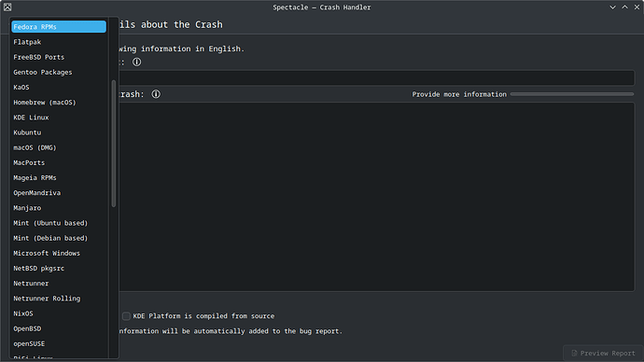The image size is (644, 362).
Task: Choose KaOS from the list
Action: [59, 87]
